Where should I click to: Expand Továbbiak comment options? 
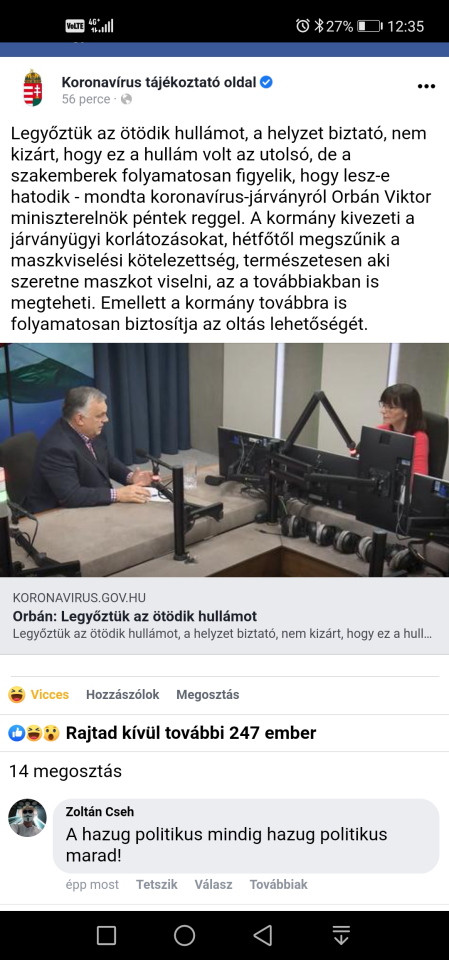coord(279,884)
